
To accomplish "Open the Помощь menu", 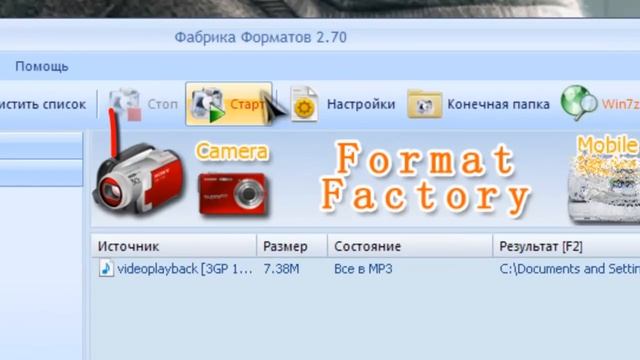I will click(42, 66).
